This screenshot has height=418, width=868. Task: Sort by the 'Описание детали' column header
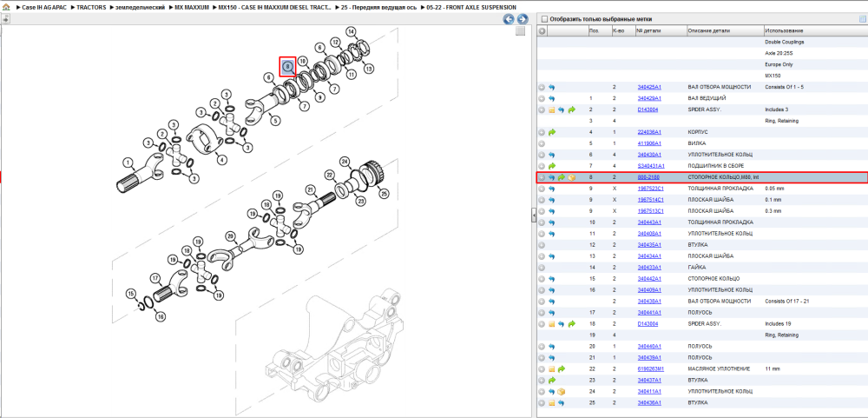point(725,31)
